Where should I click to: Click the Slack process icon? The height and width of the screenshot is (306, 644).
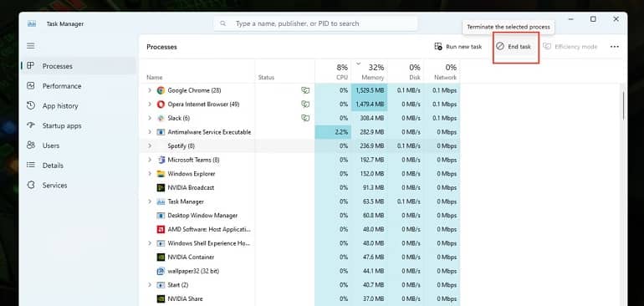point(161,118)
